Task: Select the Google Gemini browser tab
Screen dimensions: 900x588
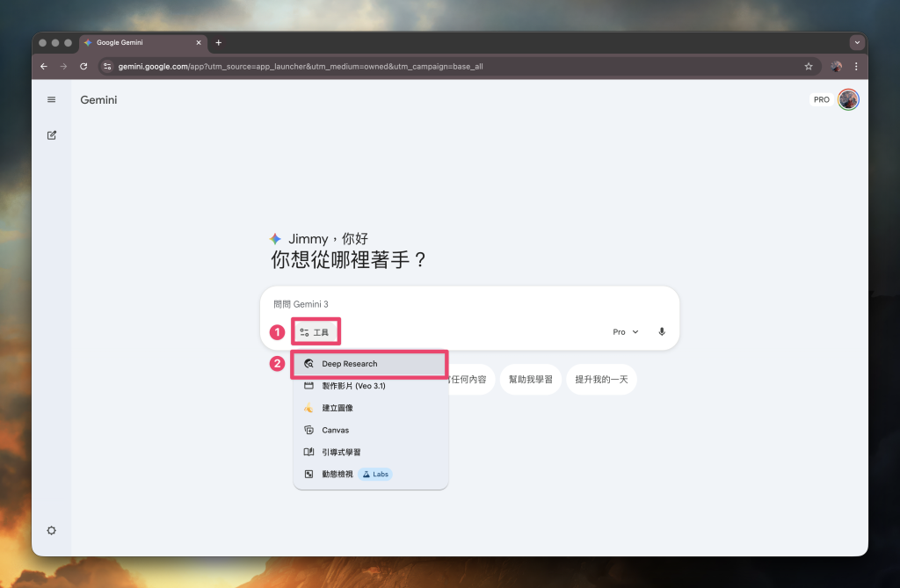Action: point(141,41)
